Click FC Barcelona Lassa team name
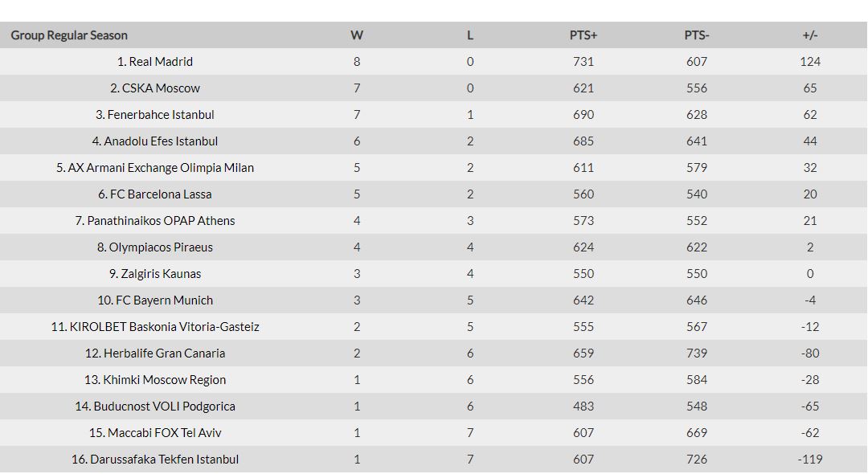The image size is (868, 474). [x=161, y=194]
